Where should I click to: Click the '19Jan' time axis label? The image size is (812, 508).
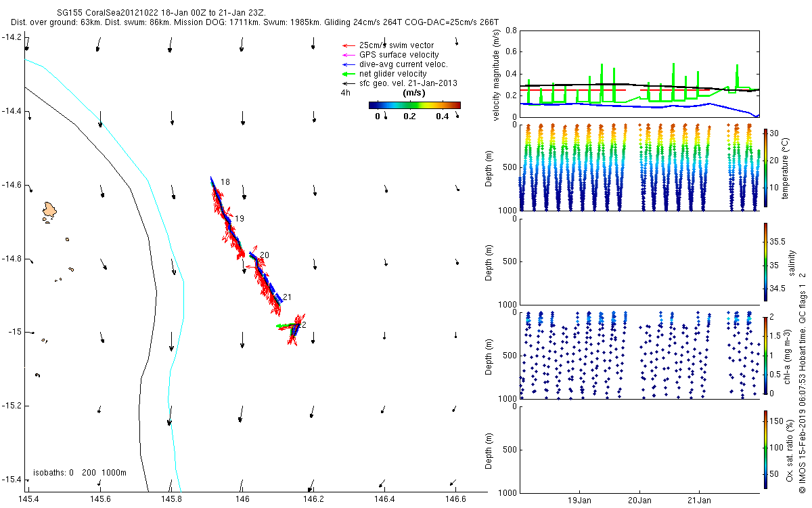point(580,501)
